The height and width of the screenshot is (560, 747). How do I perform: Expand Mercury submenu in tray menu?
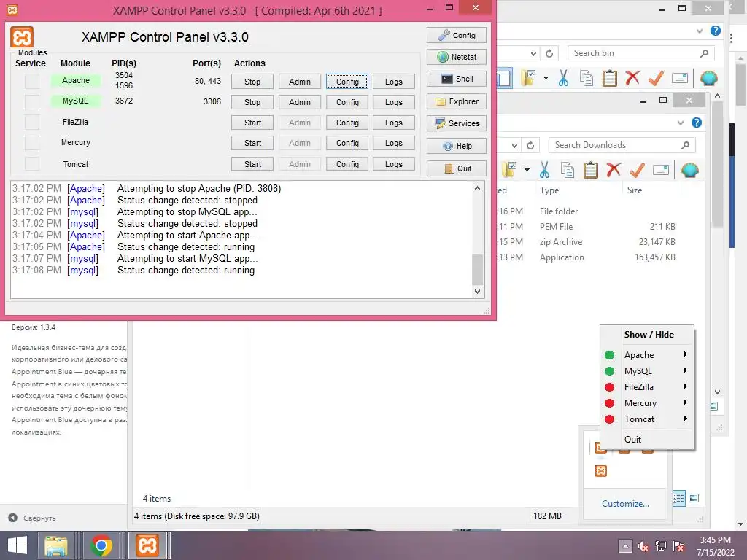click(686, 402)
